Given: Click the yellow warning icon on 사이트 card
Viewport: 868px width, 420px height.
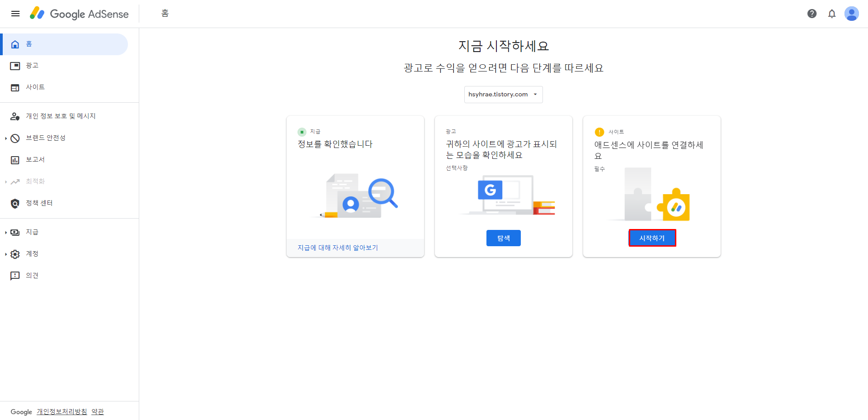Looking at the screenshot, I should [599, 132].
